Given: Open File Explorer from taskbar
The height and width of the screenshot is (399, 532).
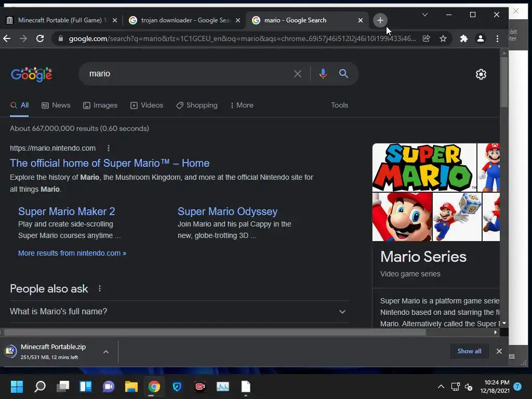Looking at the screenshot, I should (131, 387).
